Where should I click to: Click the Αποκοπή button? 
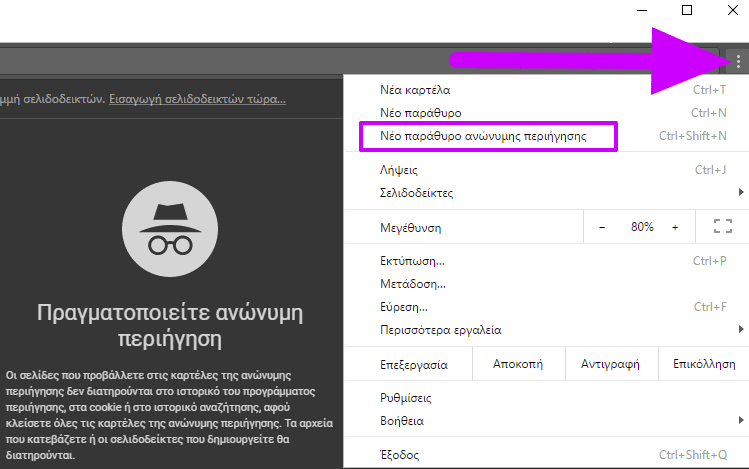coord(518,364)
